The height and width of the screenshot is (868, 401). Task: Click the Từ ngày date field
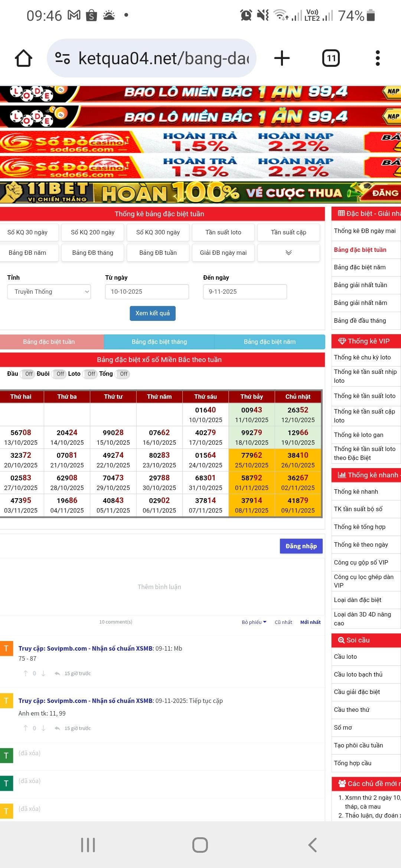tap(147, 292)
